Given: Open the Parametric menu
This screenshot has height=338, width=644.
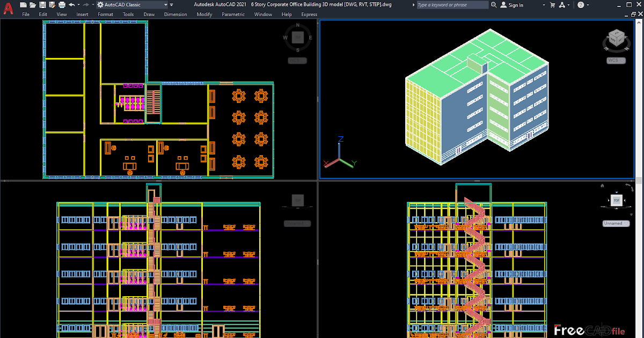Looking at the screenshot, I should click(233, 14).
